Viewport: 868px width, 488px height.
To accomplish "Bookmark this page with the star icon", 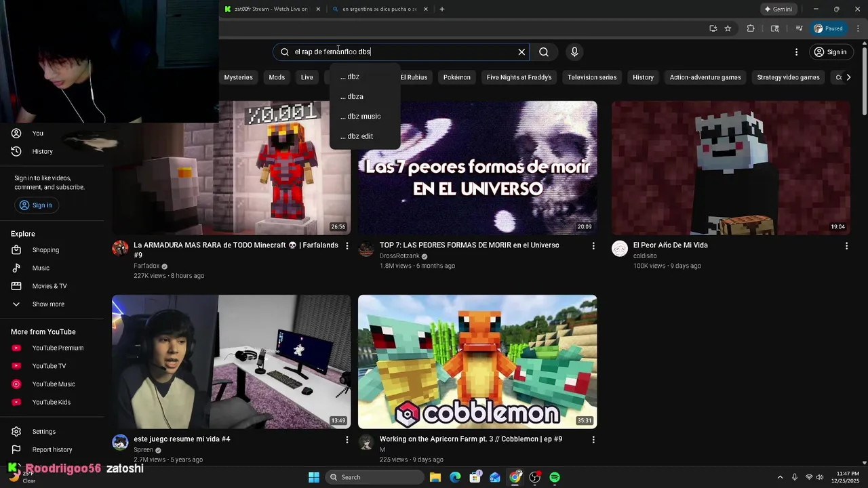I will click(x=728, y=28).
